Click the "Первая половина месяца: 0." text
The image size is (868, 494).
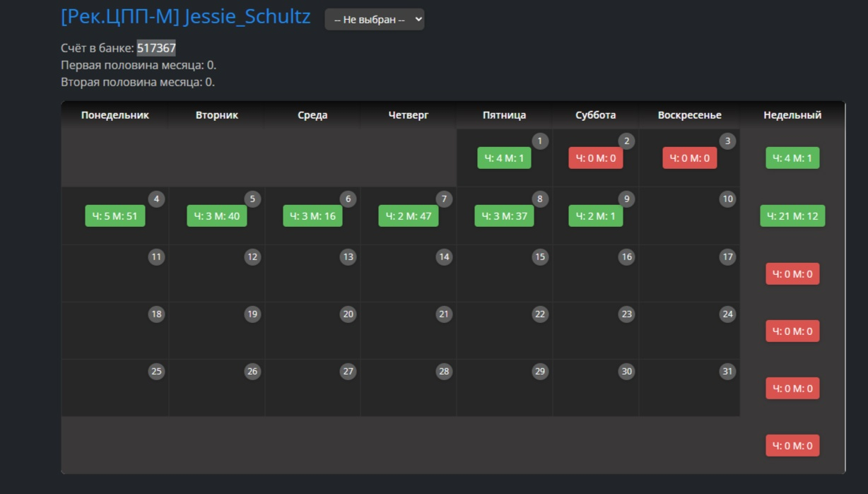point(139,65)
